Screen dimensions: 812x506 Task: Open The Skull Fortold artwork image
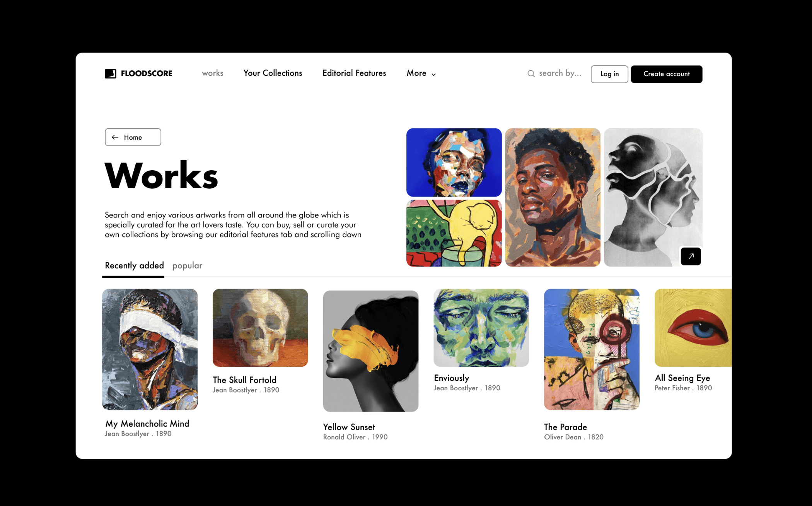click(x=260, y=328)
